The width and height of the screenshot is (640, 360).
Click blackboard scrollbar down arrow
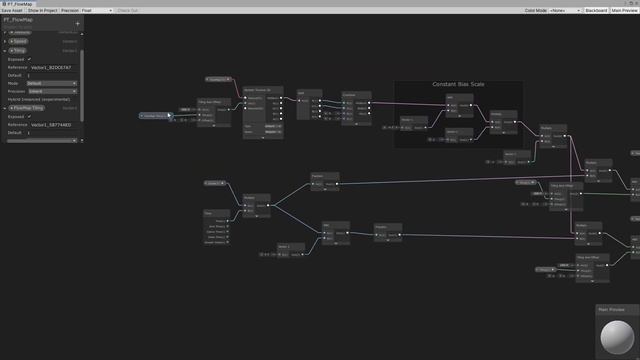click(x=82, y=140)
